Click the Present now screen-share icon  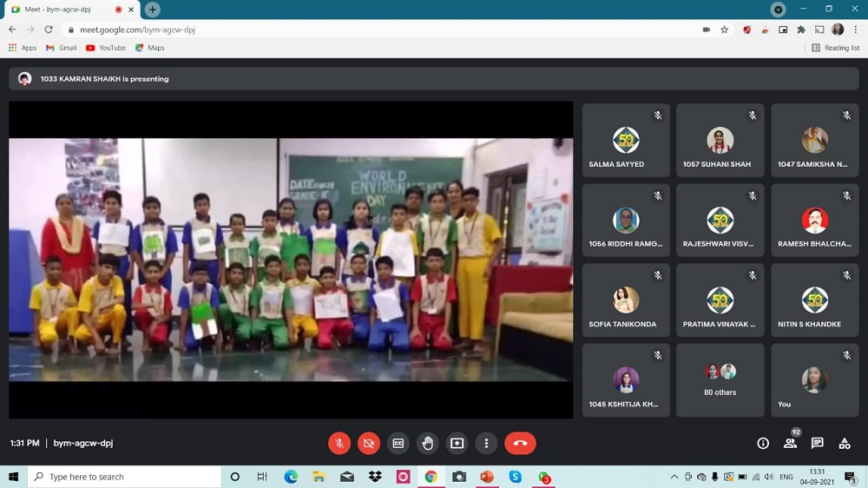click(x=457, y=443)
